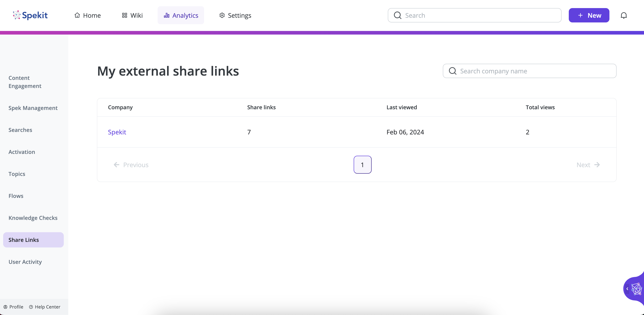
Task: Open Topics analytics
Action: tap(17, 174)
